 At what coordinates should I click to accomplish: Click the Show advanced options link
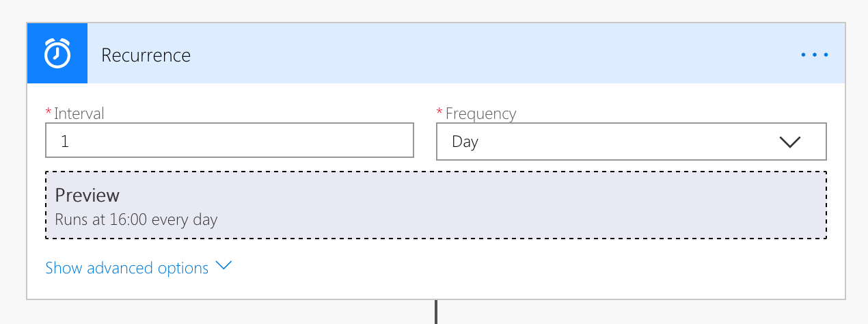click(127, 268)
